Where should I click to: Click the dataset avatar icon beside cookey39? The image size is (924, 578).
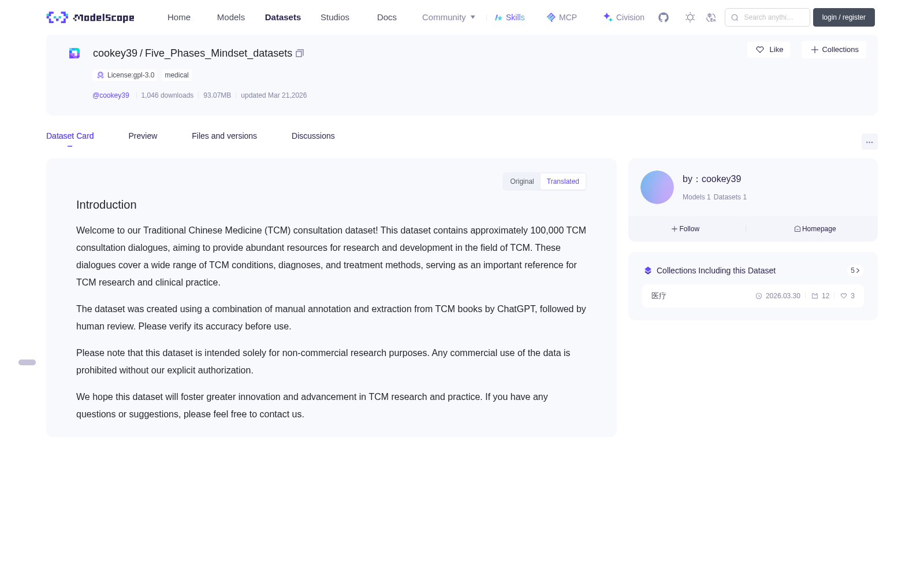74,53
